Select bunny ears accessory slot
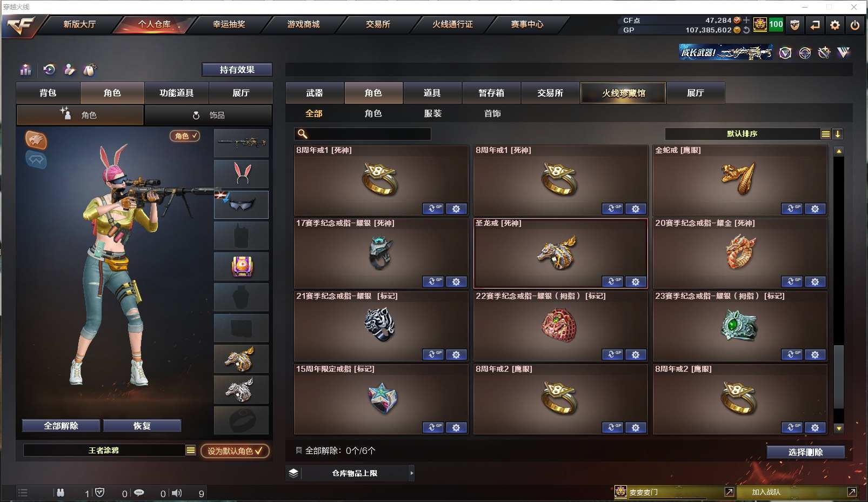The image size is (868, 502). 242,174
